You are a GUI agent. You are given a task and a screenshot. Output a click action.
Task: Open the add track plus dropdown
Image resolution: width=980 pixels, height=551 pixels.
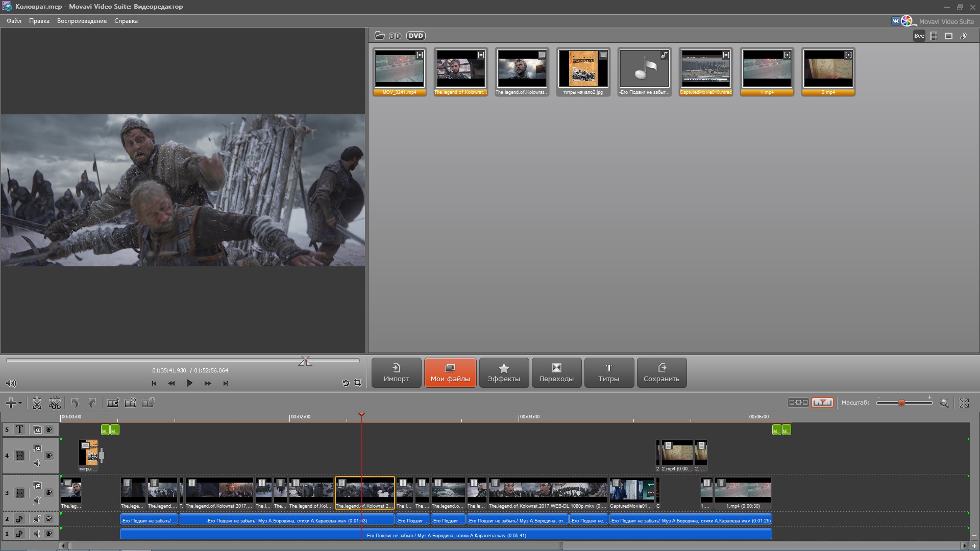(13, 403)
